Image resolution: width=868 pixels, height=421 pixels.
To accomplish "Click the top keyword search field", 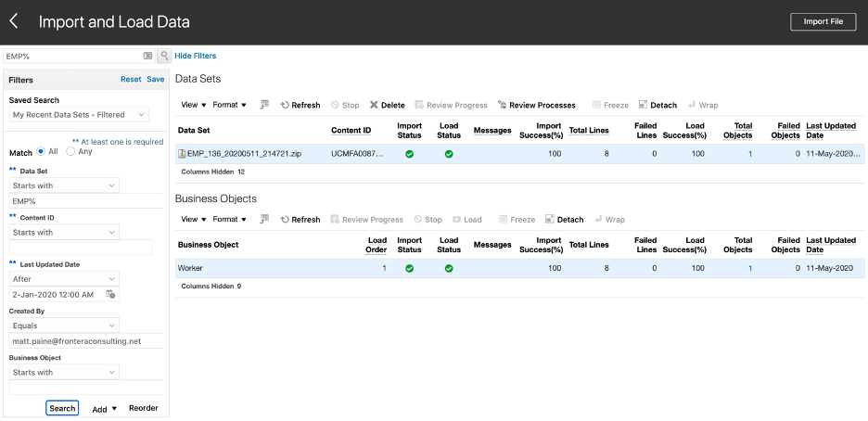I will (x=73, y=56).
